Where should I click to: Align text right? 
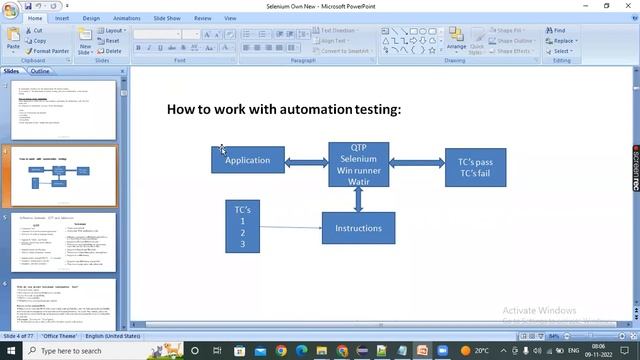coord(268,48)
